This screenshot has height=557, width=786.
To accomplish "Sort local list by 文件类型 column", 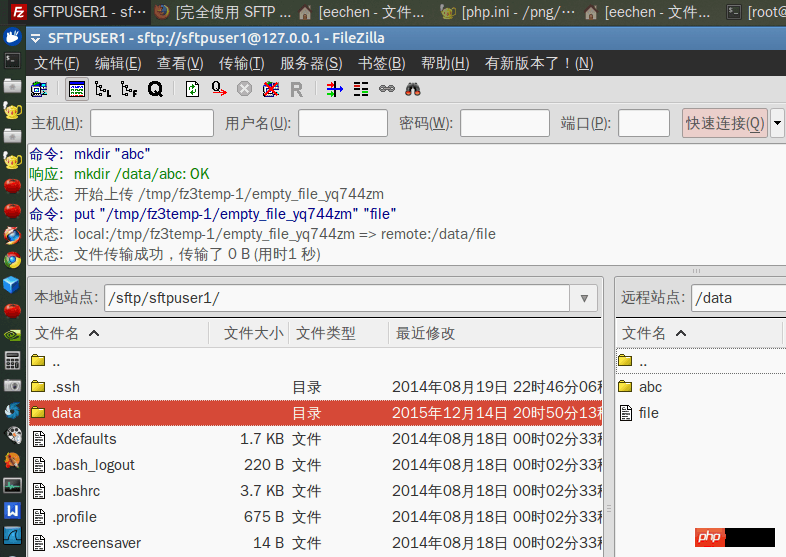I will tap(339, 333).
